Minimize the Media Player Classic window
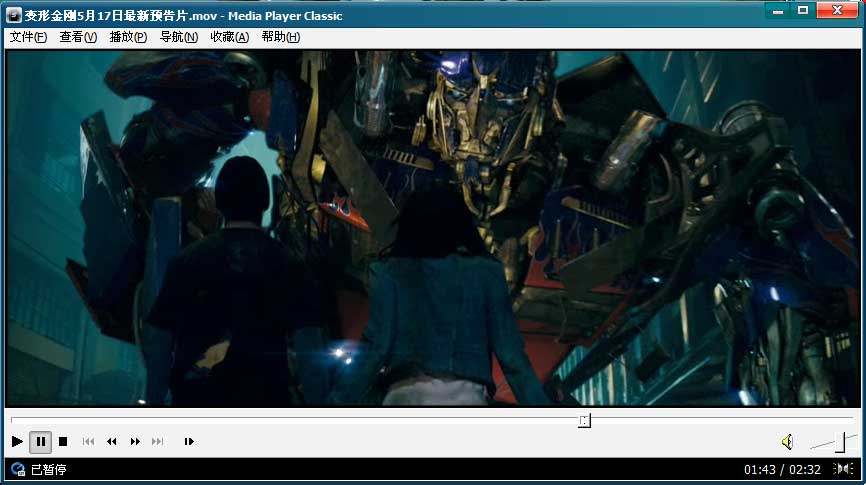866x485 pixels. tap(778, 11)
